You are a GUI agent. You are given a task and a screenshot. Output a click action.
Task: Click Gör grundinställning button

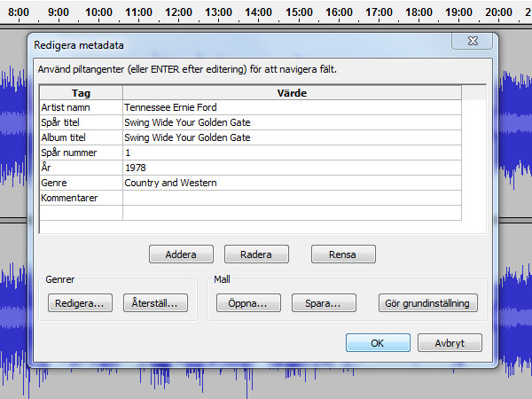click(x=428, y=302)
